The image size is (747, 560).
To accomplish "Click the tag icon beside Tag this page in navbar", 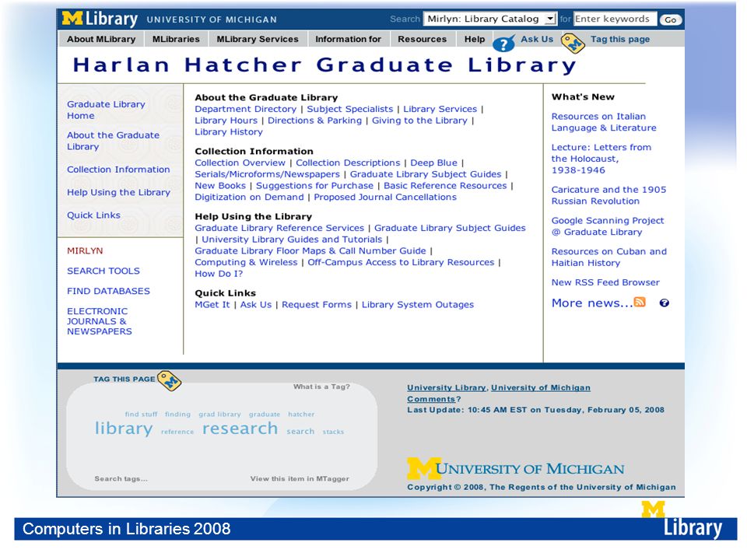I will click(573, 44).
